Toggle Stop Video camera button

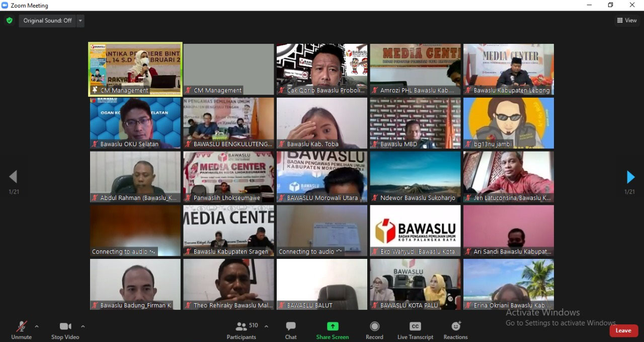(x=65, y=326)
